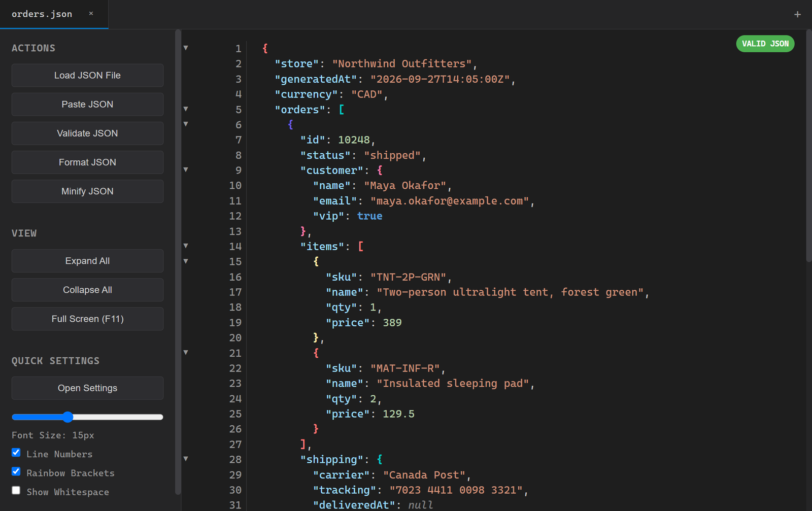Image resolution: width=812 pixels, height=511 pixels.
Task: Uncheck Rainbow Brackets
Action: pyautogui.click(x=16, y=471)
